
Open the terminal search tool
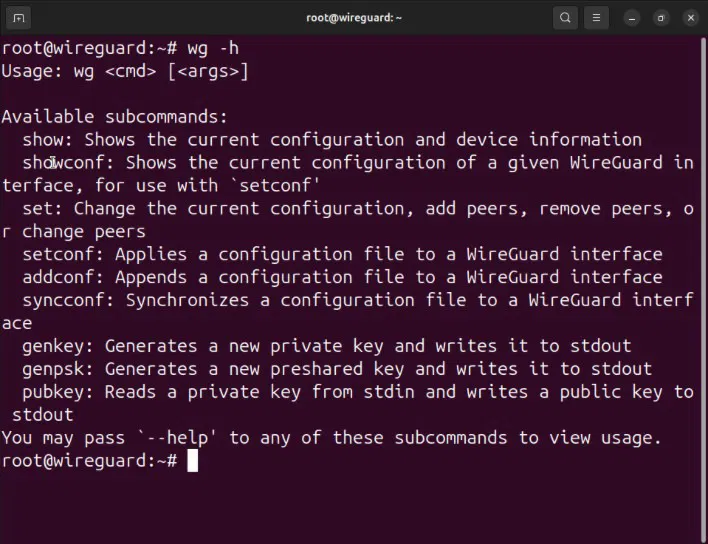(x=565, y=18)
